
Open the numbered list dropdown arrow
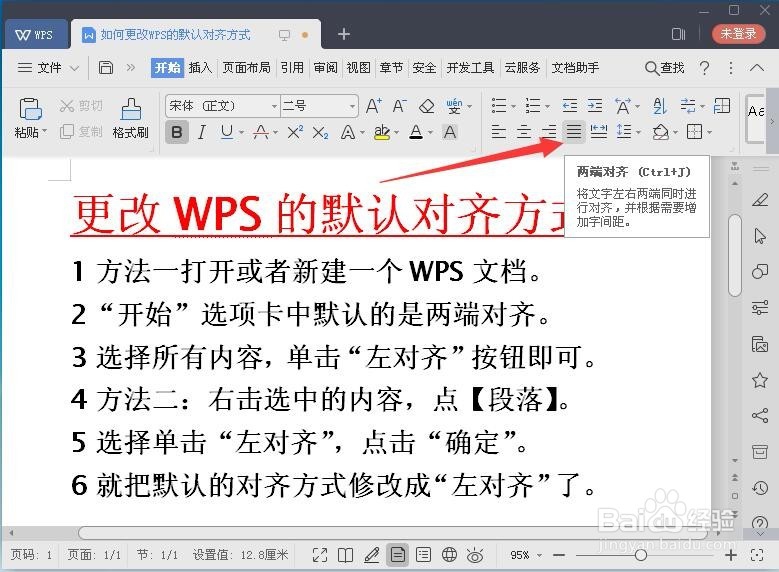tap(547, 106)
